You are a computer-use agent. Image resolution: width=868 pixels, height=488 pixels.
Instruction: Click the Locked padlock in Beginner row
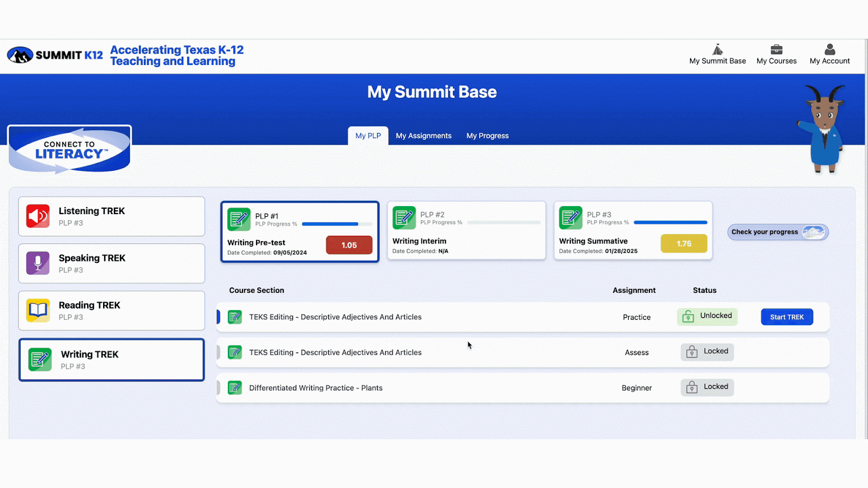pos(692,387)
